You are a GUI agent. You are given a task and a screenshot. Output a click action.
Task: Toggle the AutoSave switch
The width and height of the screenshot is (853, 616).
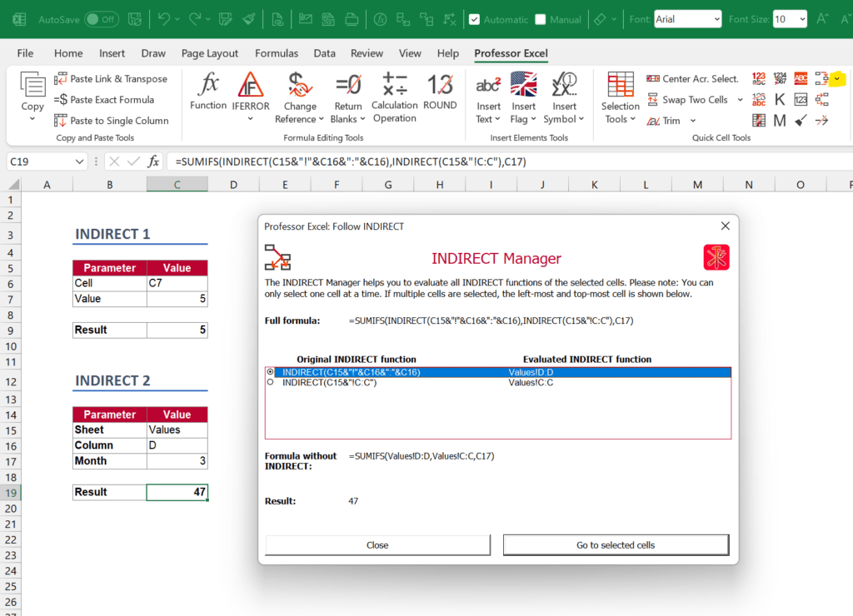pyautogui.click(x=102, y=20)
